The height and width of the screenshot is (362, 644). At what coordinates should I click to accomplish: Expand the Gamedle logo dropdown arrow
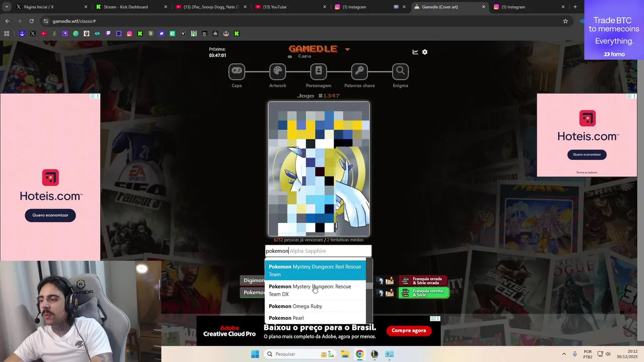tap(347, 49)
